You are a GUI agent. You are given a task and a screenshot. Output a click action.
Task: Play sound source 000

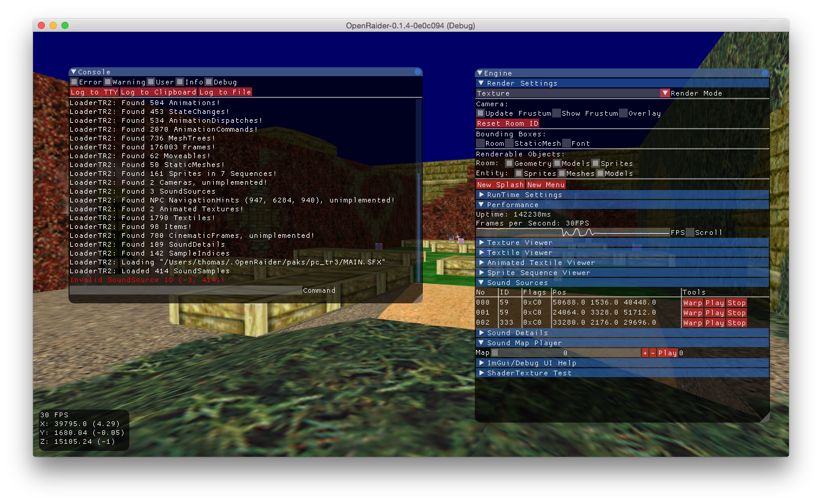(x=715, y=303)
